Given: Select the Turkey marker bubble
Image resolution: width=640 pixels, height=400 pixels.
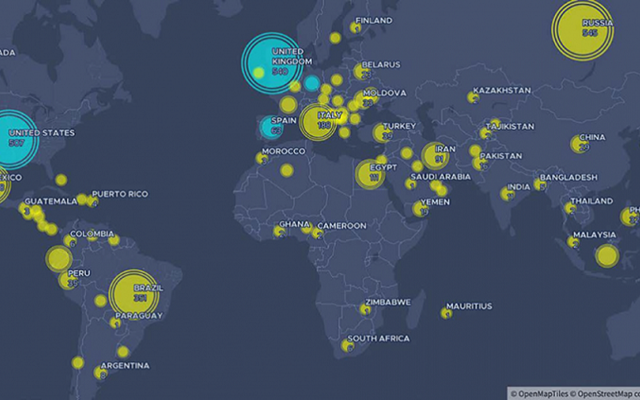Looking at the screenshot, I should point(381,132).
